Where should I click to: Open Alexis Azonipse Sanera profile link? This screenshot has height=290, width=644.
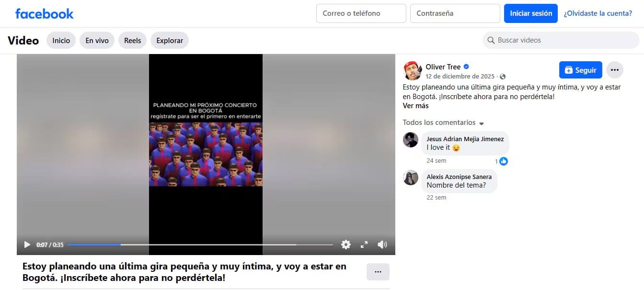[459, 177]
